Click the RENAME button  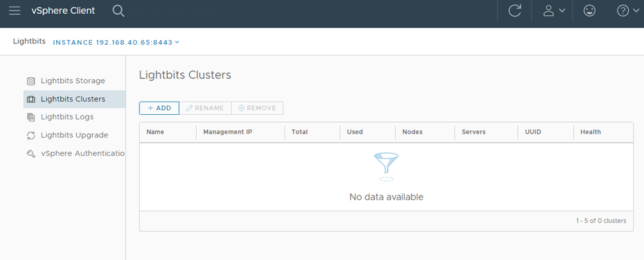pyautogui.click(x=205, y=108)
